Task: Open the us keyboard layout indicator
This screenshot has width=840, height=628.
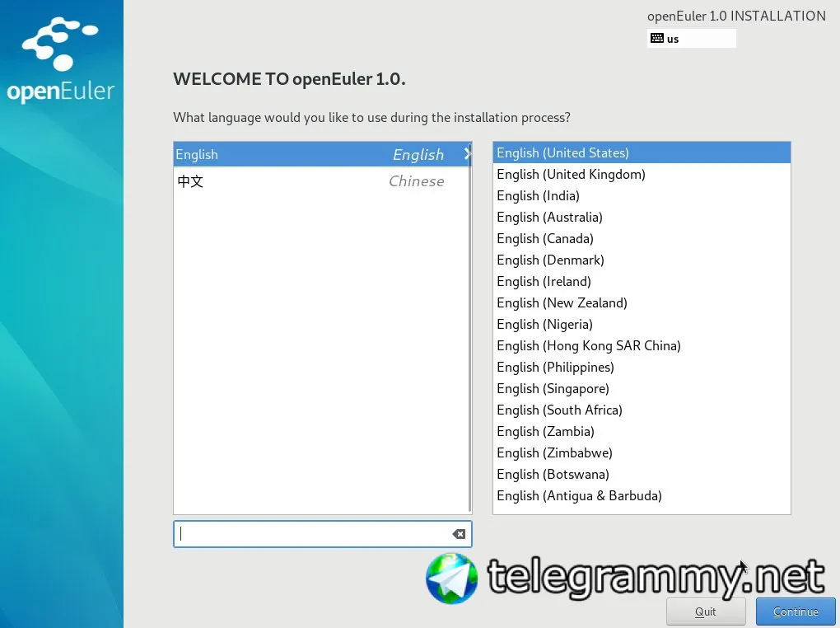Action: point(691,39)
